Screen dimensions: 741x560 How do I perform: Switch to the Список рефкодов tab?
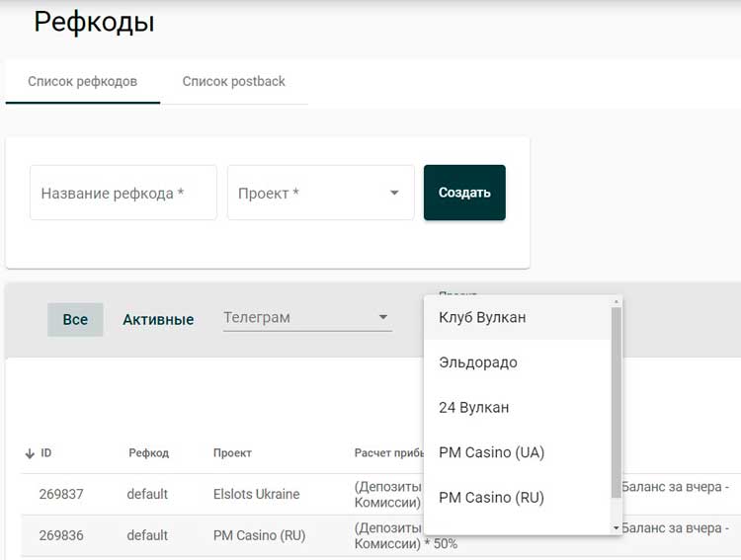tap(83, 81)
